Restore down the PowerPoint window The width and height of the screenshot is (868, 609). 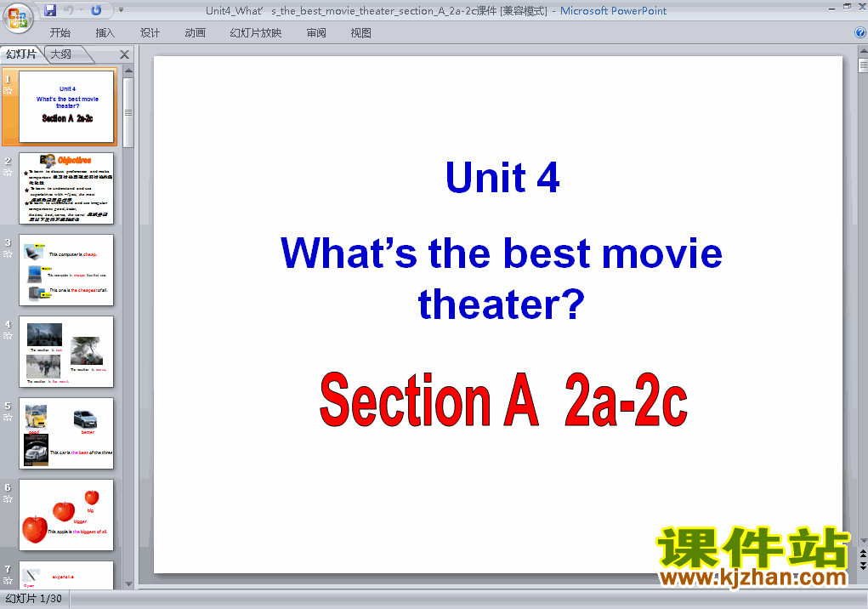coord(847,7)
